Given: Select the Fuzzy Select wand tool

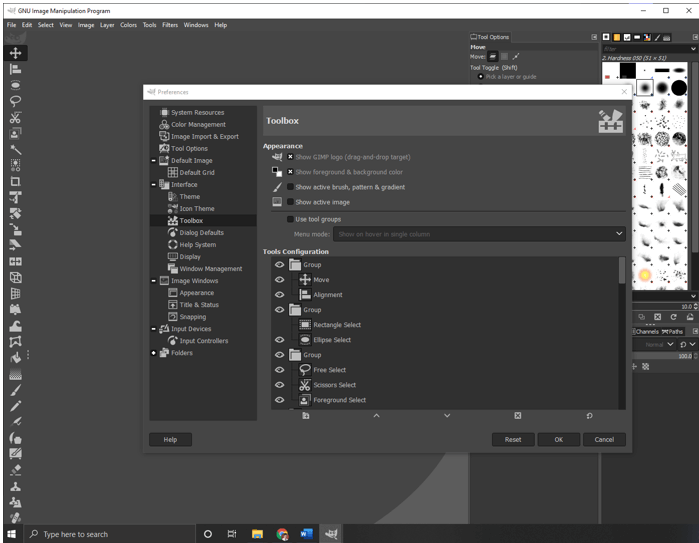Looking at the screenshot, I should click(16, 149).
